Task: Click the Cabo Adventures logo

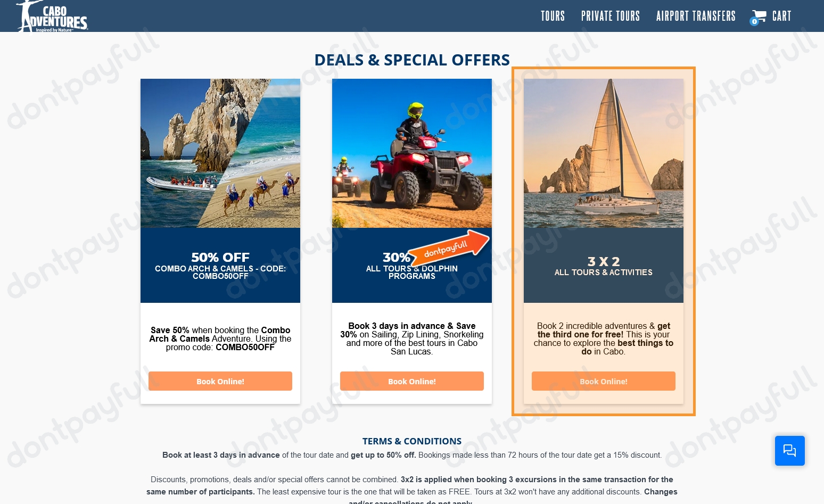Action: point(52,16)
